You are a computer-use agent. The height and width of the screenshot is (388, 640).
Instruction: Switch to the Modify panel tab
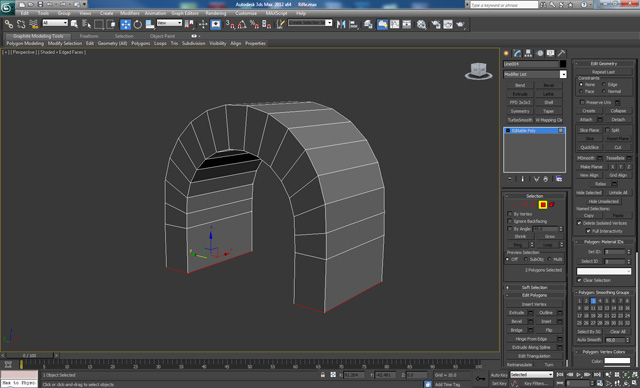click(518, 53)
